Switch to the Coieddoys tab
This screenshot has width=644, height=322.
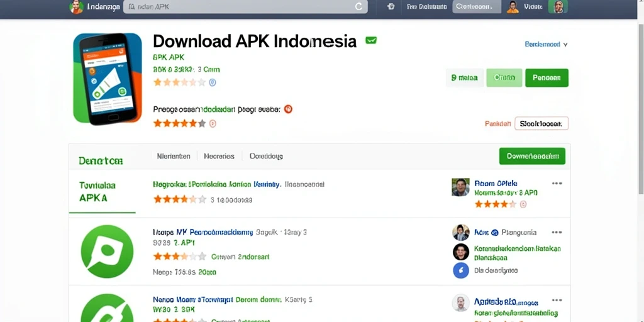(x=266, y=156)
